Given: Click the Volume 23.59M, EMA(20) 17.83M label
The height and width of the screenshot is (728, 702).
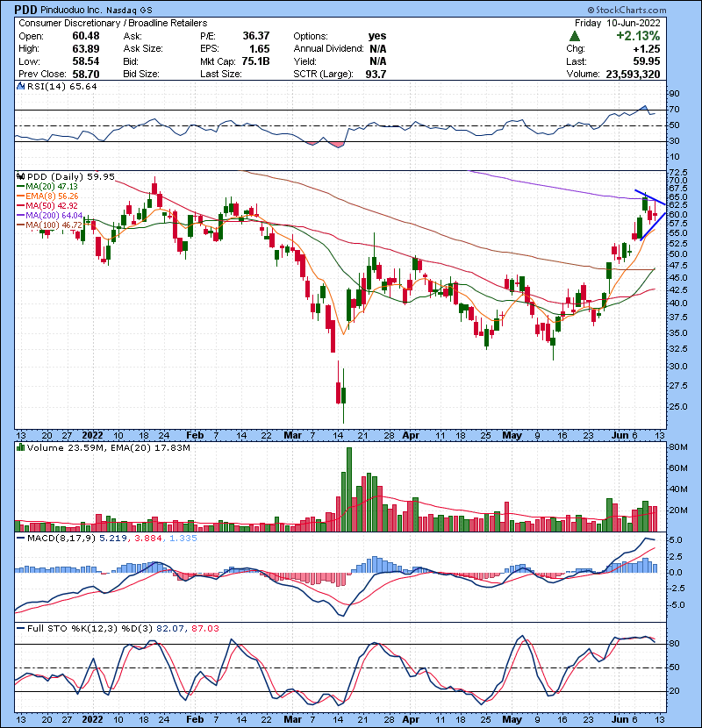Looking at the screenshot, I should [108, 447].
